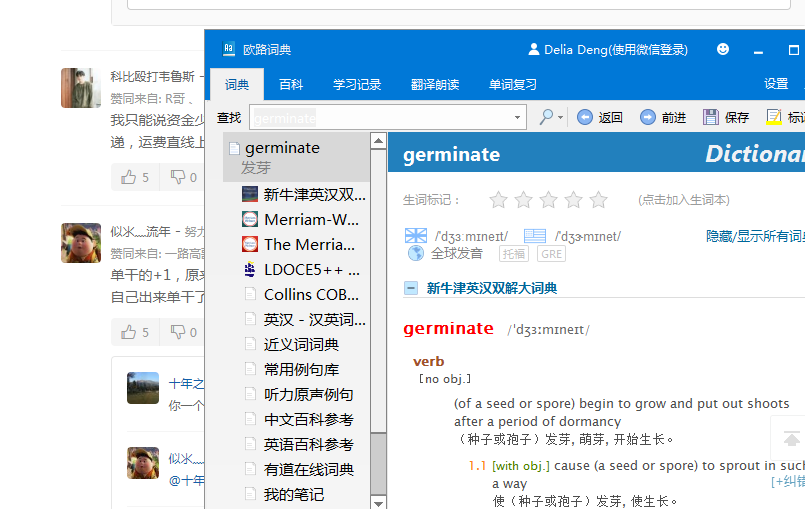Click the 十年之 username link in the reply
805x509 pixels.
[186, 383]
